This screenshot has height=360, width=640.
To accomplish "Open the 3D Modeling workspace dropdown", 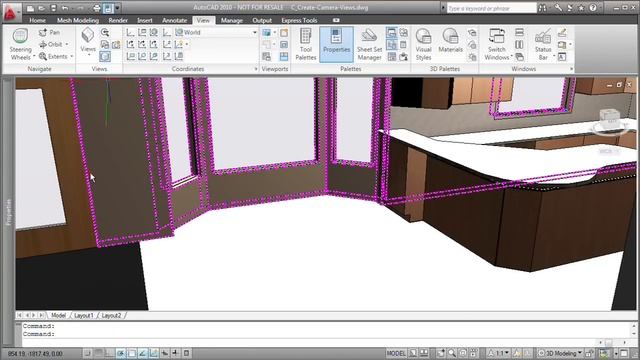I will (560, 353).
